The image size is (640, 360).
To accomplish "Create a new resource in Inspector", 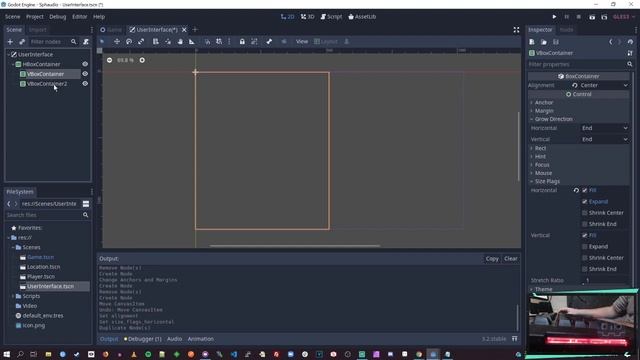I will pyautogui.click(x=532, y=42).
